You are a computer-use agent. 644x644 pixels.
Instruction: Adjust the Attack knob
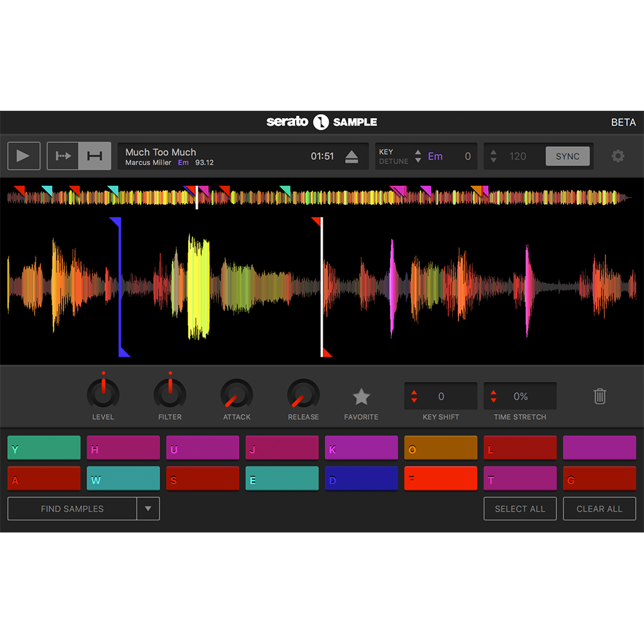[x=236, y=395]
